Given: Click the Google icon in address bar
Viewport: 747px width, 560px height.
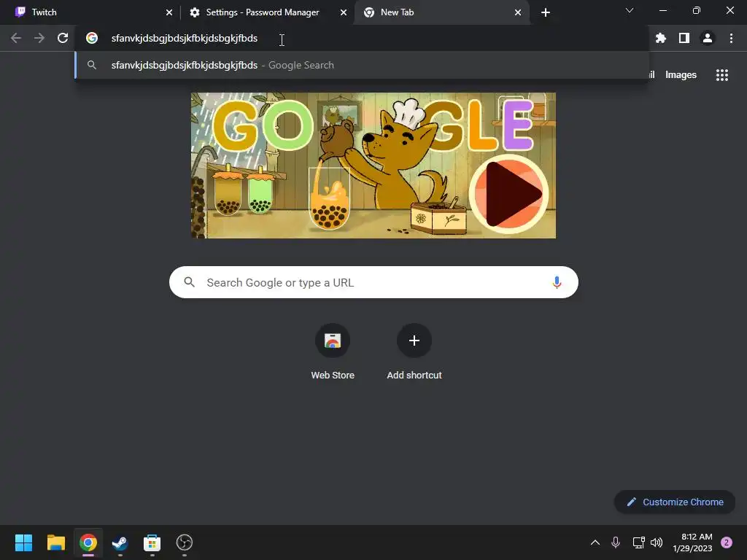Looking at the screenshot, I should pyautogui.click(x=92, y=38).
